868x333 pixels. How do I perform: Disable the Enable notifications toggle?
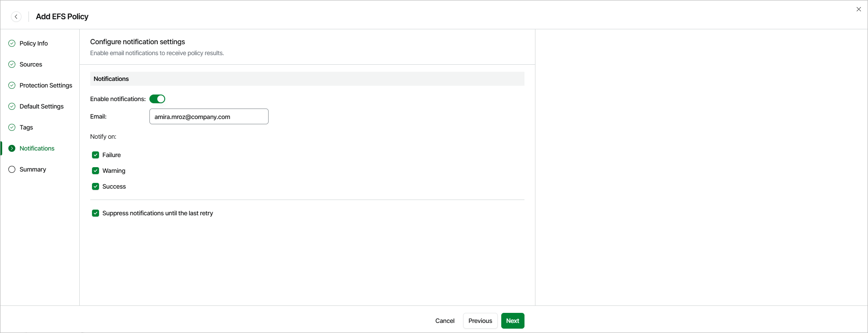tap(157, 98)
